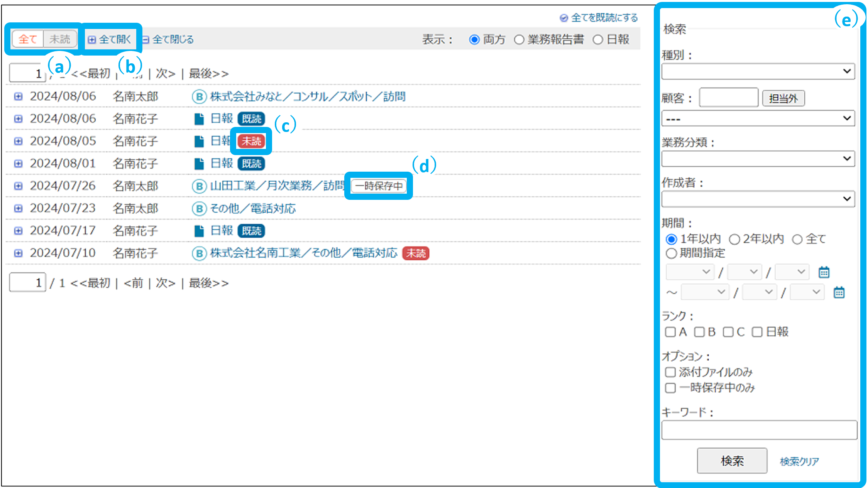The height and width of the screenshot is (488, 868).
Task: Click the end date calendar icon
Action: [x=839, y=293]
